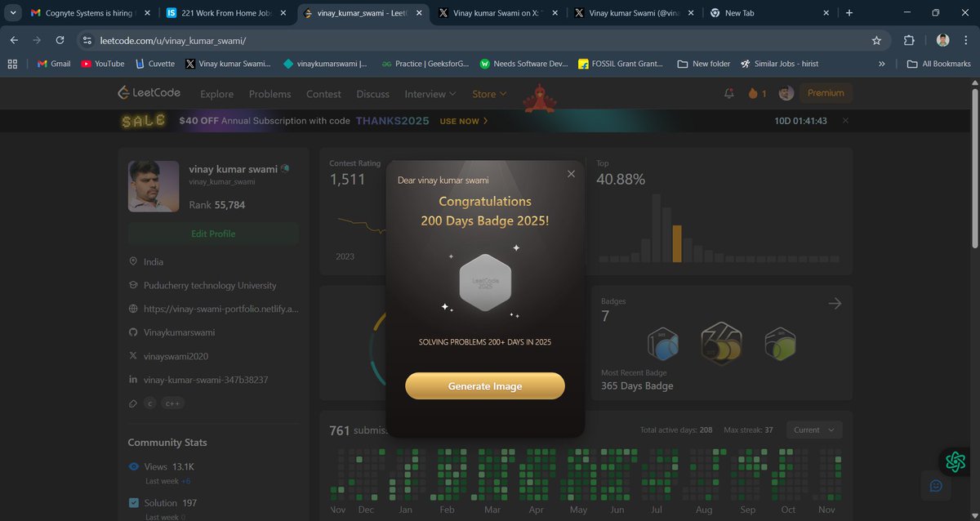Toggle the bookmark star in the address bar

click(875, 38)
